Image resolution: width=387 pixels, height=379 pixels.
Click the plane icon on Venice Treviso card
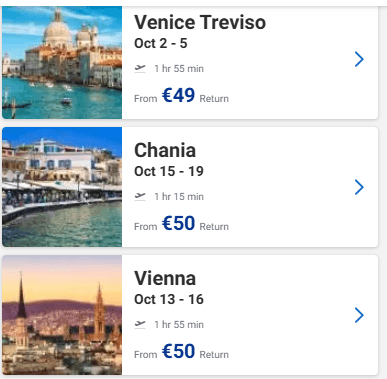pyautogui.click(x=140, y=68)
